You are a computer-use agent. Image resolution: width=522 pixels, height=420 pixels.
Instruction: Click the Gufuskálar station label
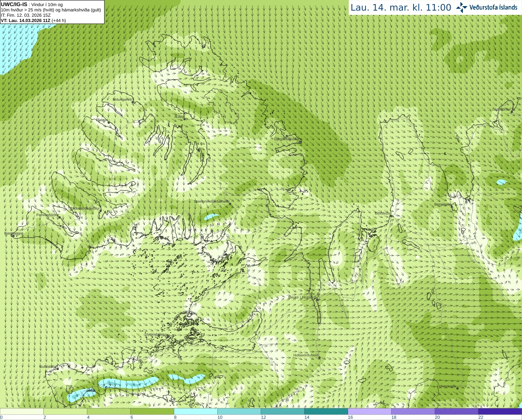coord(48,367)
